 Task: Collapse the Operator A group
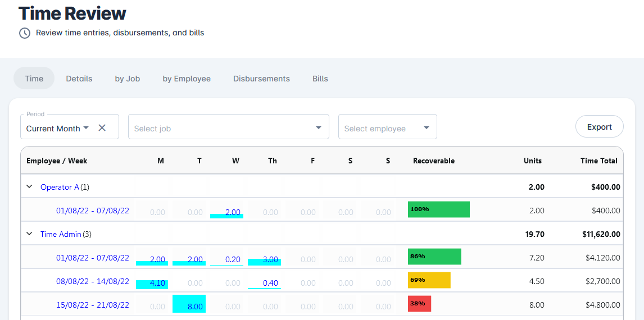pos(30,187)
